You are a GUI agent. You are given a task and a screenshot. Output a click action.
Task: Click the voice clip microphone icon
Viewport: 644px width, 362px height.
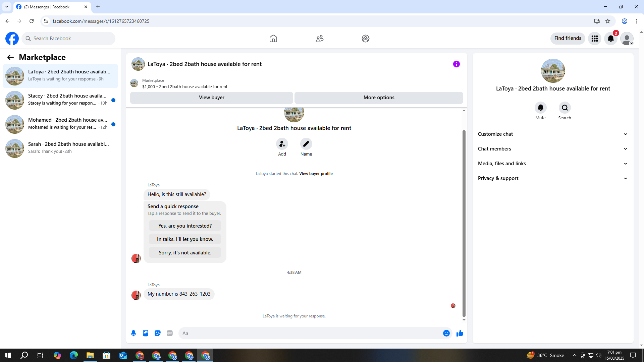click(133, 333)
